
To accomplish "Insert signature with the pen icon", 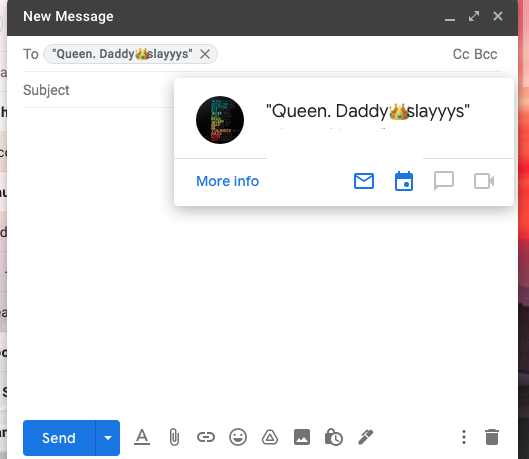I will [x=365, y=437].
